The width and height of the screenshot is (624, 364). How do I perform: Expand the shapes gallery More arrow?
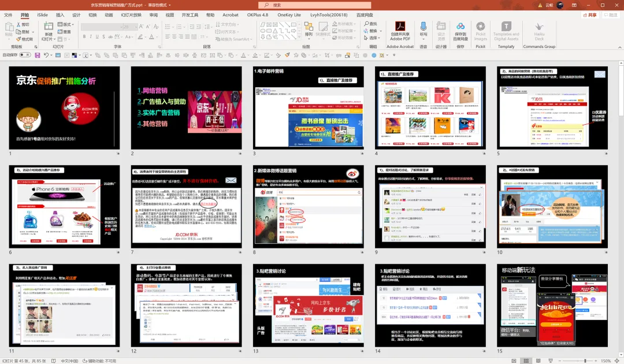tap(300, 37)
